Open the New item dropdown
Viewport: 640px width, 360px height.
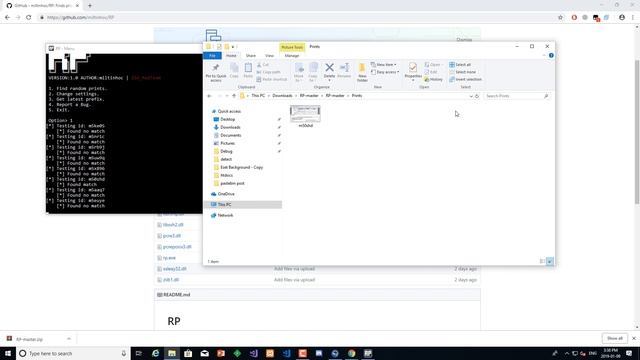click(x=384, y=64)
